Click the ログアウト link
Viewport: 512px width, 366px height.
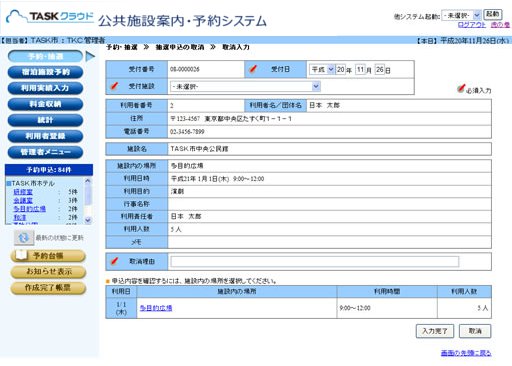472,25
